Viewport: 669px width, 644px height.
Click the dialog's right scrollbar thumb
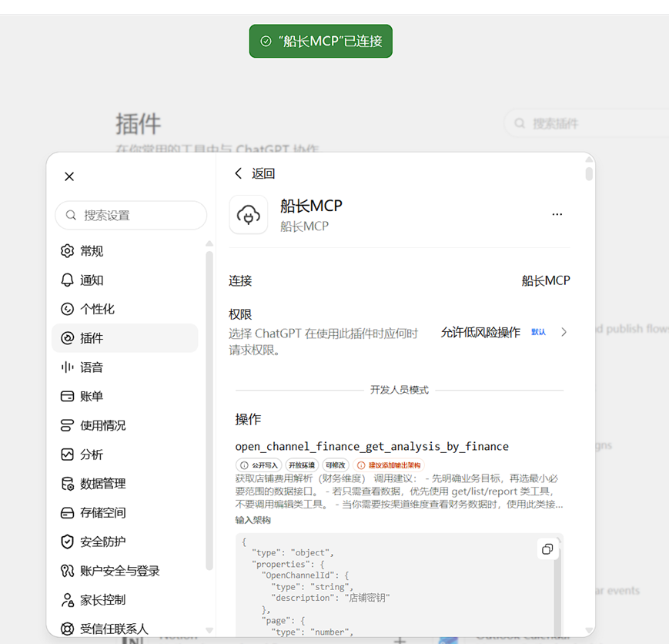click(589, 174)
